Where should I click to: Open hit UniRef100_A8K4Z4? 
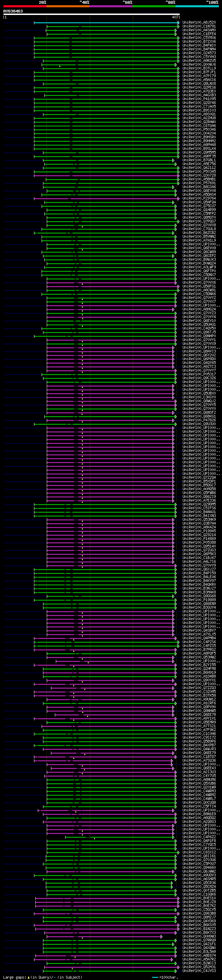199,527
